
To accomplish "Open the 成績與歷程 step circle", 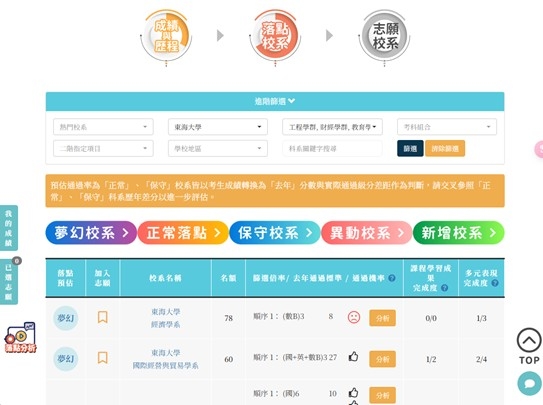I will pos(166,36).
